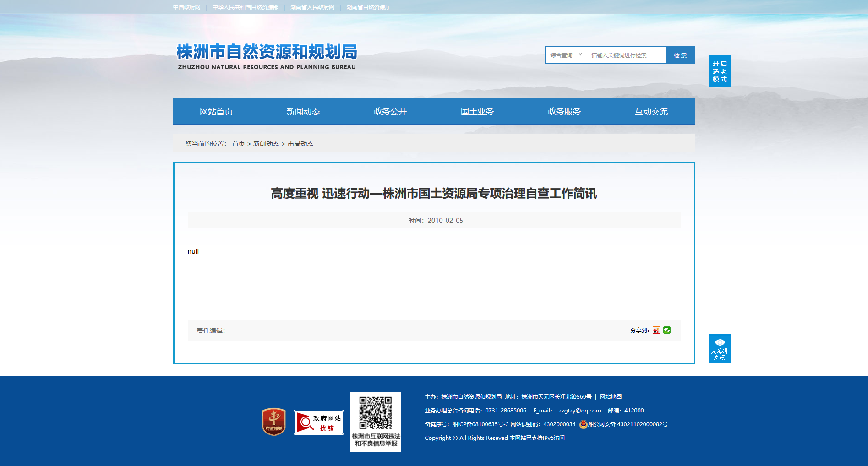868x466 pixels.
Task: Click 新闻动态 in the breadcrumb path
Action: (x=266, y=144)
